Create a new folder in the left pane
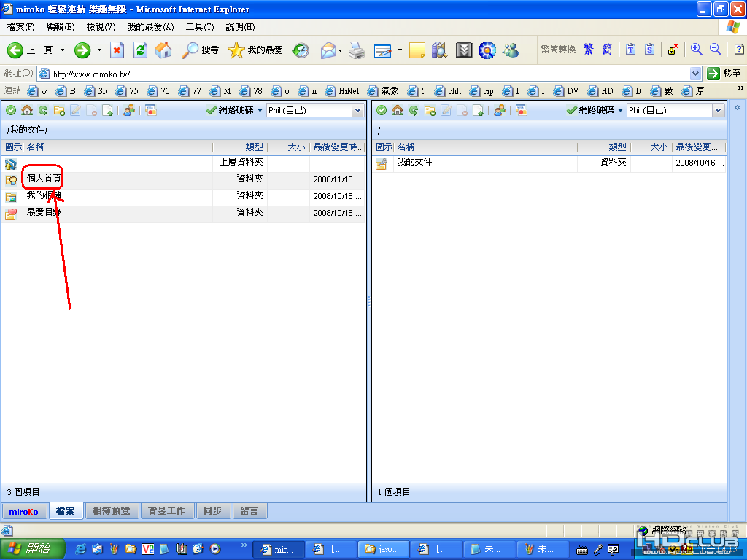 tap(59, 111)
